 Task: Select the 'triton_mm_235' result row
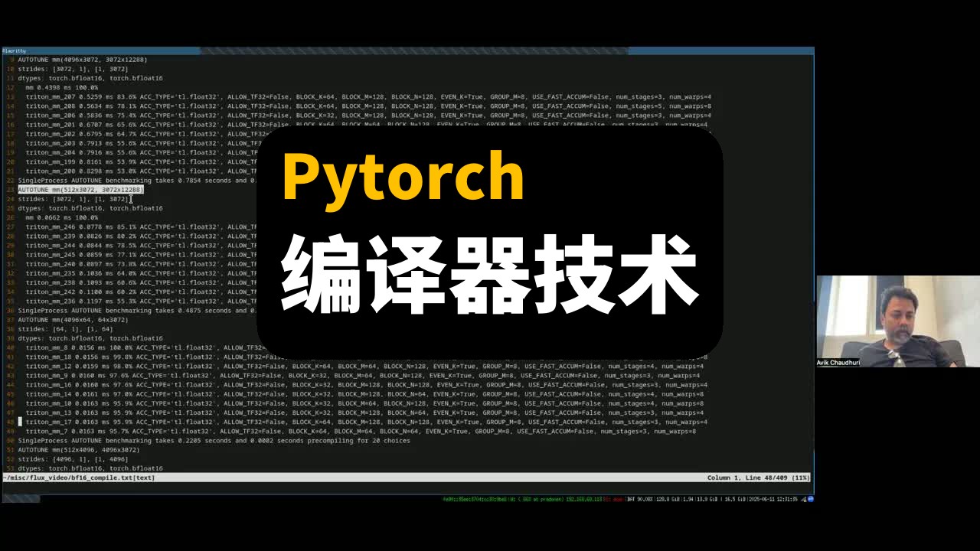tap(142, 273)
